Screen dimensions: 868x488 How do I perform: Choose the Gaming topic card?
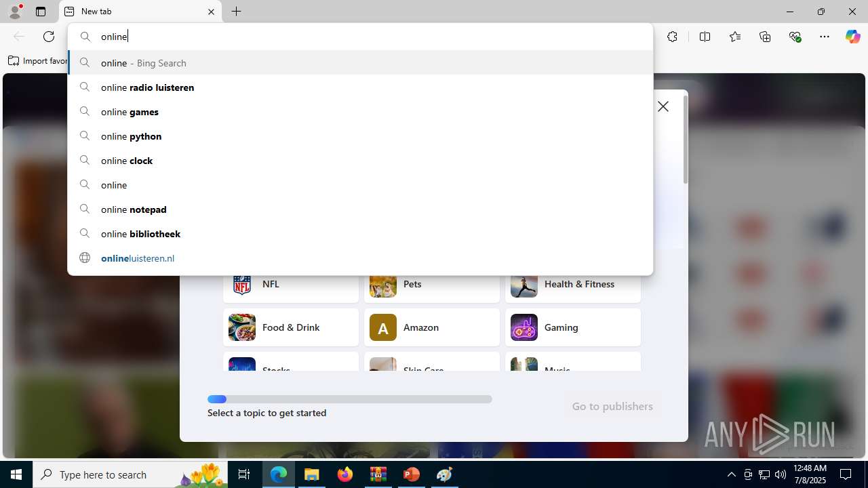573,327
